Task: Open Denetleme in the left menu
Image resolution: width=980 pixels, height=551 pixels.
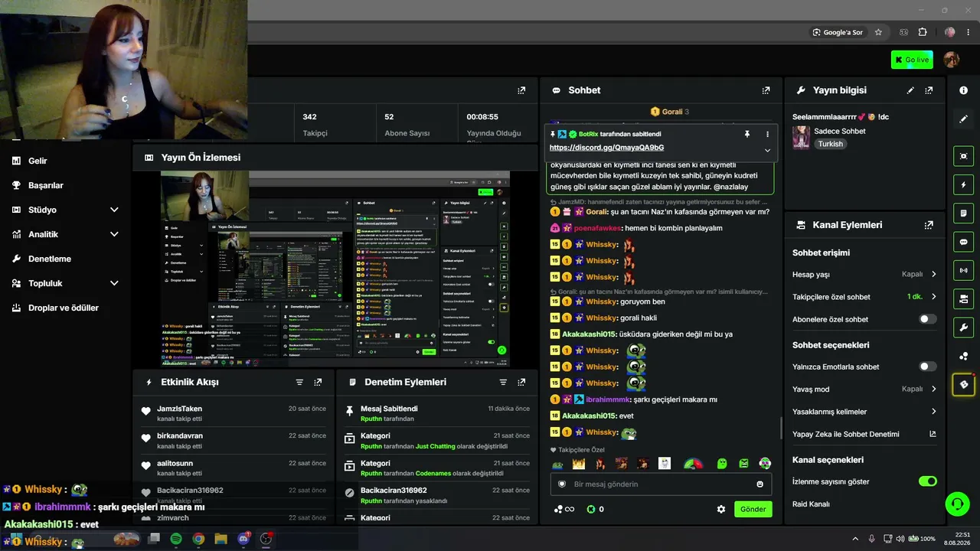Action: [50, 259]
